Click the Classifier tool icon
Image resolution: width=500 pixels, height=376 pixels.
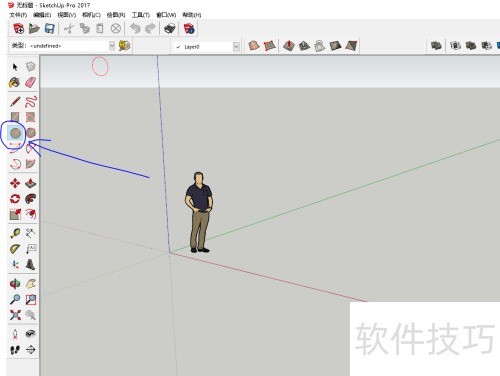pyautogui.click(x=124, y=46)
